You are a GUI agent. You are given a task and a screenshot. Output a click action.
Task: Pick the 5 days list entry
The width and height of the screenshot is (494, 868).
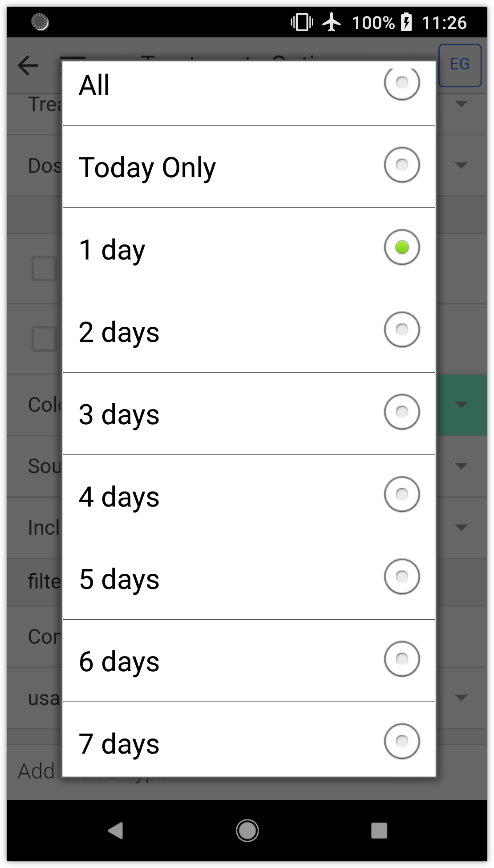[x=248, y=579]
